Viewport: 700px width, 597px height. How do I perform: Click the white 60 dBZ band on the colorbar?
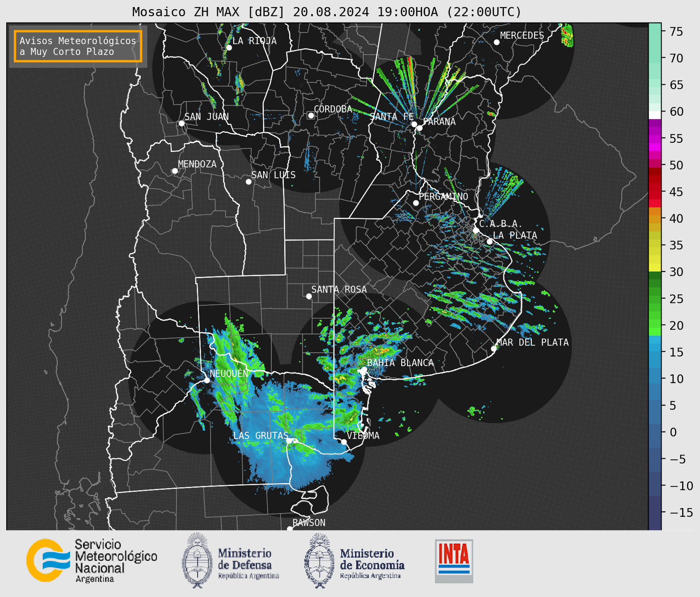tap(655, 115)
